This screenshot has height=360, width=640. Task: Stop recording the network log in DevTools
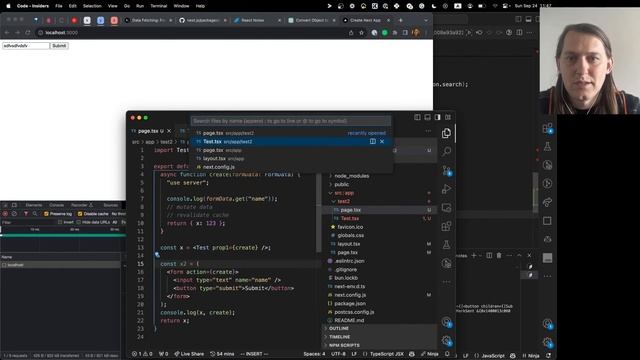(5, 213)
